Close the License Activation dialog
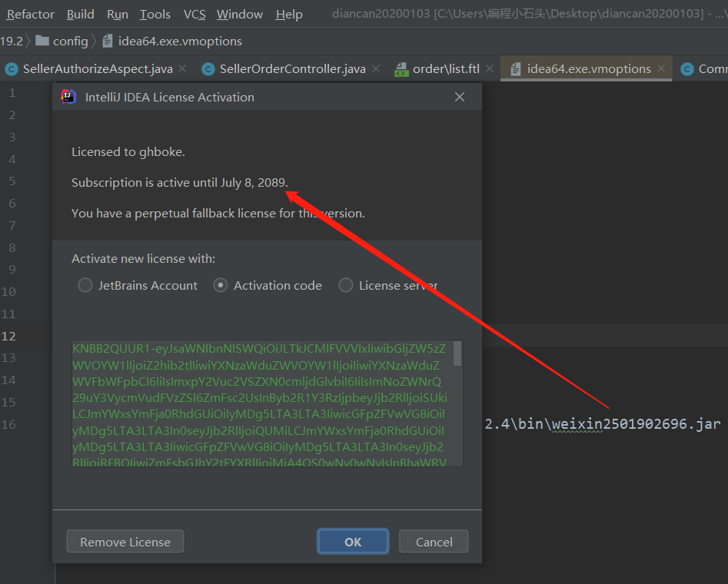 (460, 97)
